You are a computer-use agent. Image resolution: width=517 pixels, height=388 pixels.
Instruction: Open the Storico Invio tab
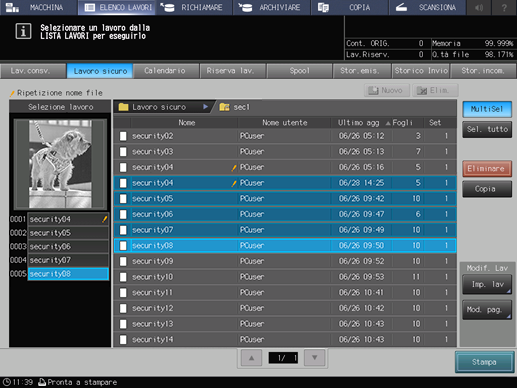coord(421,71)
